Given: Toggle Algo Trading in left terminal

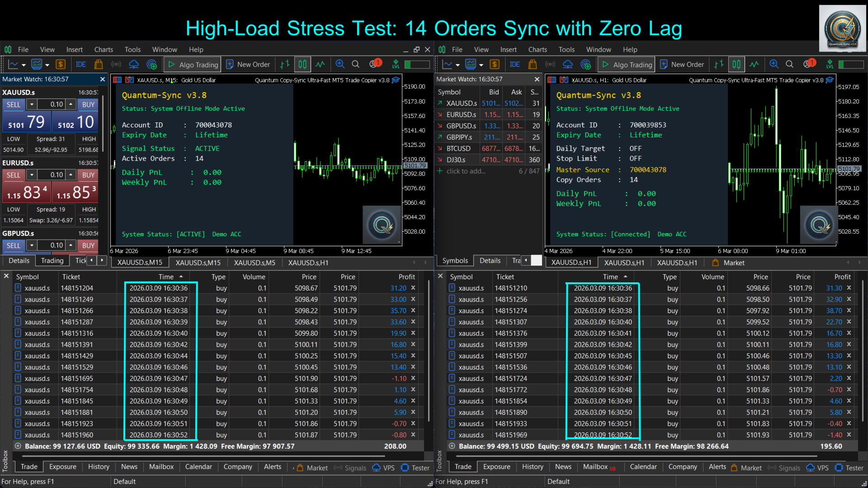Looking at the screenshot, I should [193, 65].
